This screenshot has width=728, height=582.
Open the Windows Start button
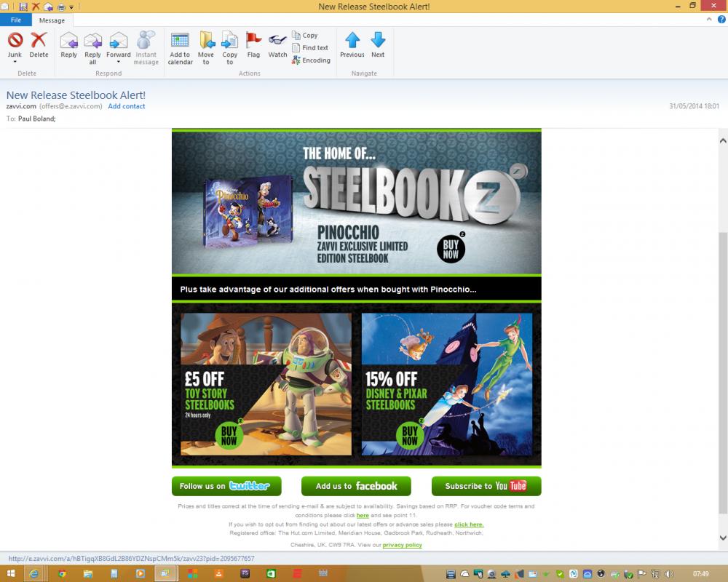(11, 574)
